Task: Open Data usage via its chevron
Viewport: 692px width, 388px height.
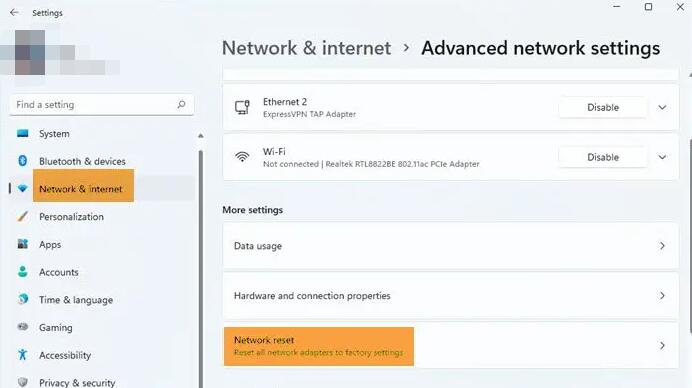Action: click(662, 246)
